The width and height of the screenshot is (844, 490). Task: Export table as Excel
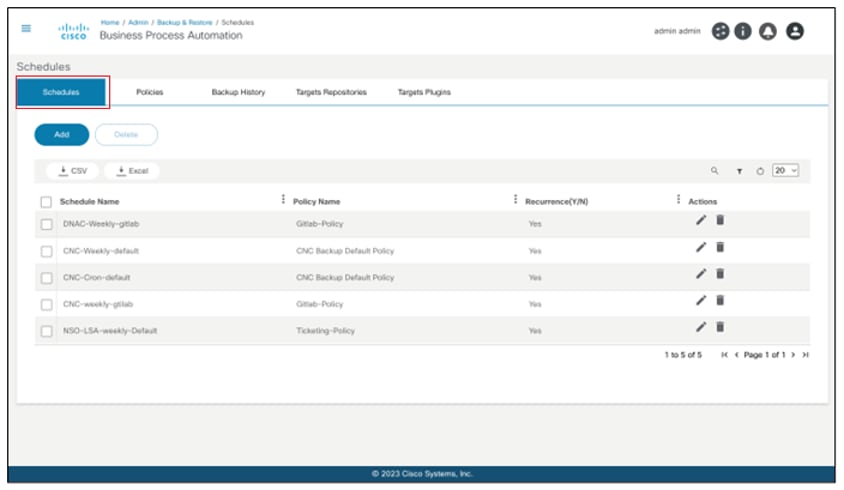point(132,171)
